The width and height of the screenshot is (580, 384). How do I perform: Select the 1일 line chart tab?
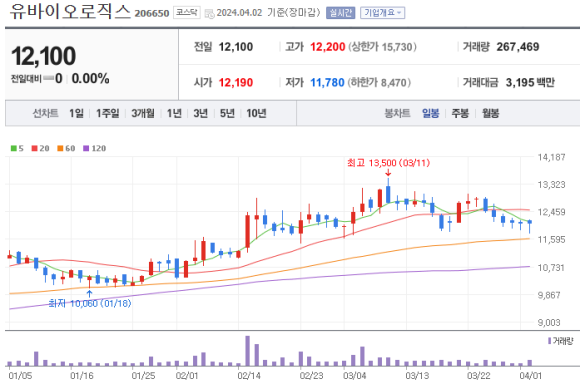pyautogui.click(x=77, y=113)
